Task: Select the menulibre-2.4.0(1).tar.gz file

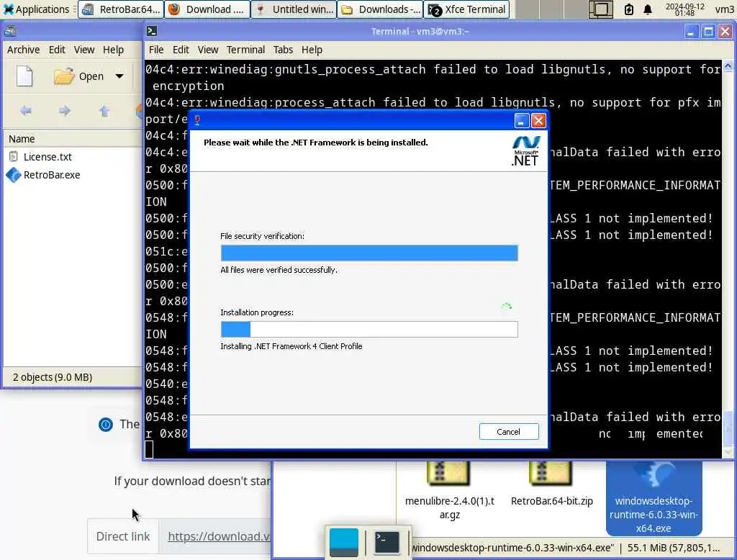Action: click(449, 492)
